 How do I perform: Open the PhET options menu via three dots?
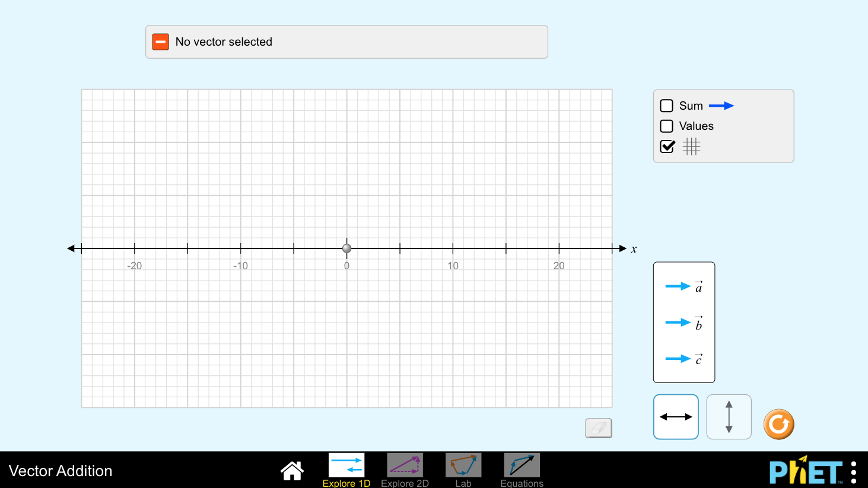(x=853, y=470)
